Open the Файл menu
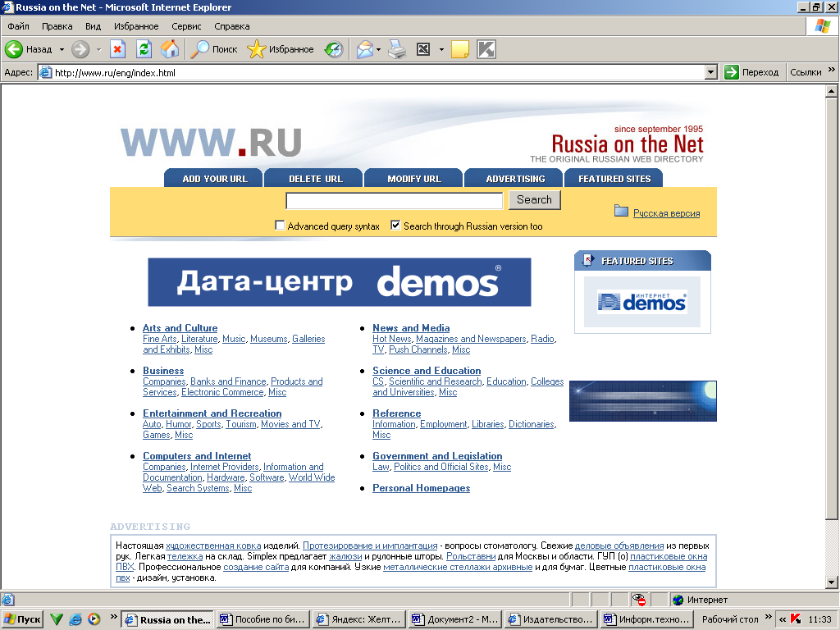The image size is (840, 630). pos(18,26)
